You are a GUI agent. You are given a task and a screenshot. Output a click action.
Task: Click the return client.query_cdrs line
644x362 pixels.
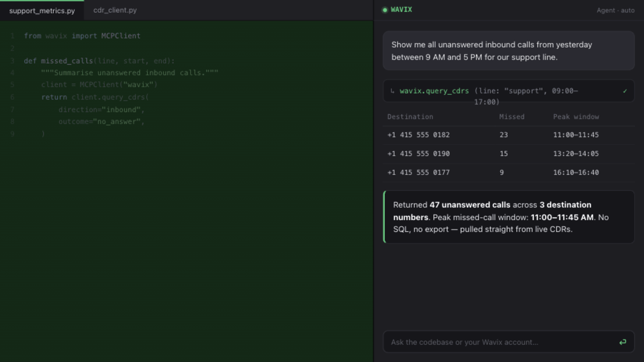coord(95,97)
